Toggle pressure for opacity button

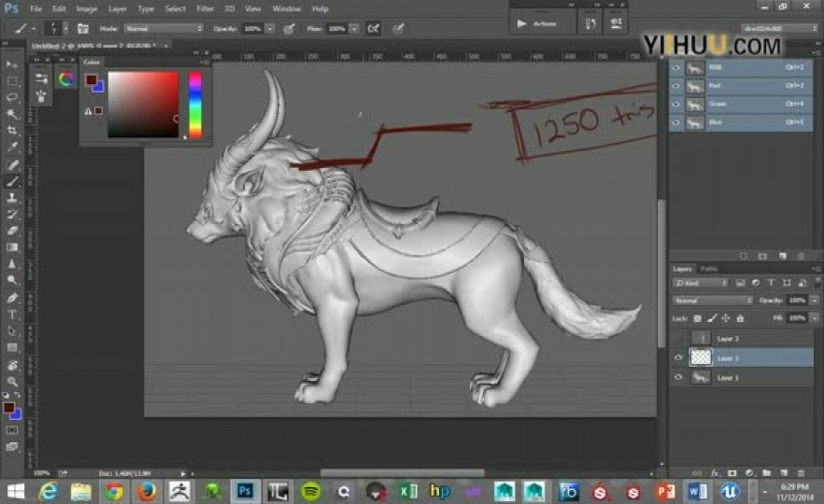click(x=289, y=28)
